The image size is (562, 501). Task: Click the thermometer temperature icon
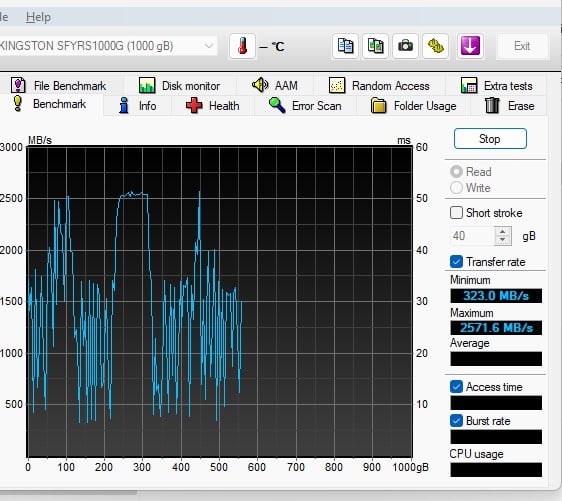(x=242, y=46)
